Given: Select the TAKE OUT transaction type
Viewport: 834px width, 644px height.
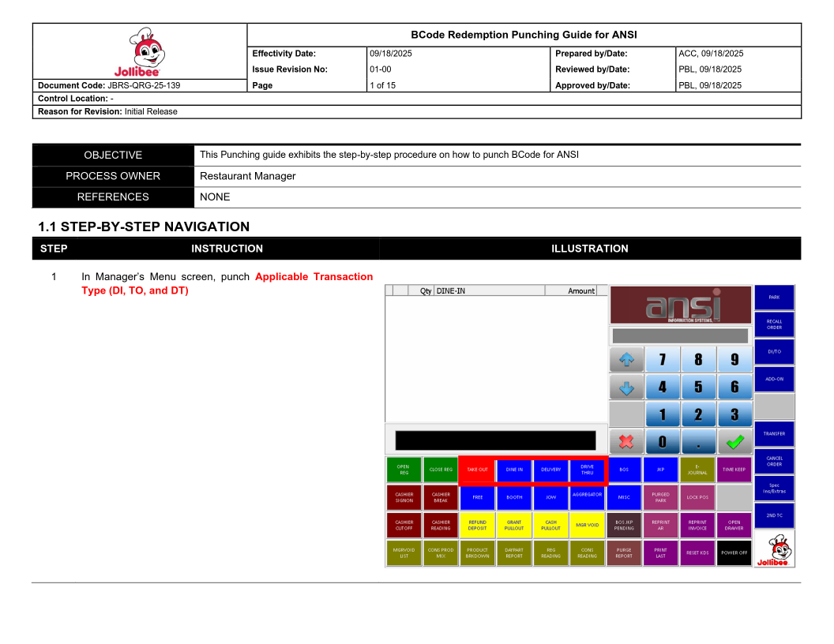Looking at the screenshot, I should click(x=478, y=470).
